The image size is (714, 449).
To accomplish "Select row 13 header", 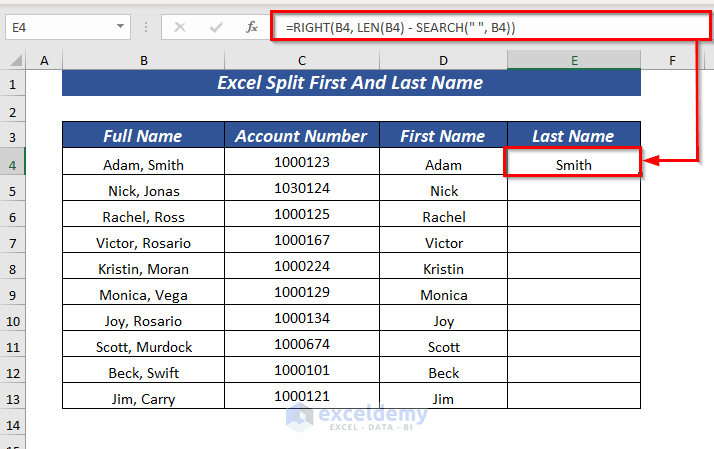I will coord(13,398).
